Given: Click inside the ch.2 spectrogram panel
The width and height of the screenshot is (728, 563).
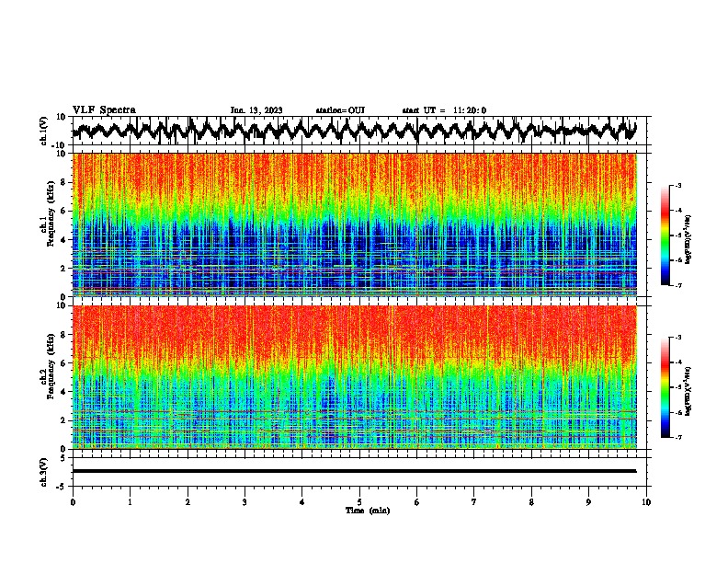Looking at the screenshot, I should click(x=354, y=377).
